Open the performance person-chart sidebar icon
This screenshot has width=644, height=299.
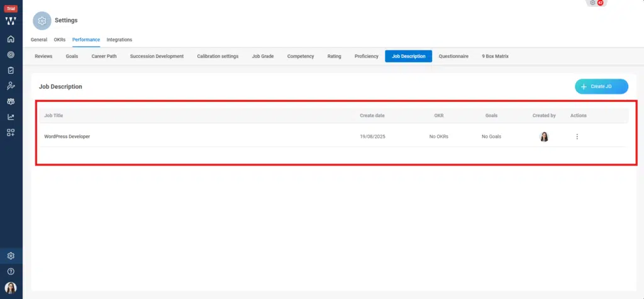point(11,86)
